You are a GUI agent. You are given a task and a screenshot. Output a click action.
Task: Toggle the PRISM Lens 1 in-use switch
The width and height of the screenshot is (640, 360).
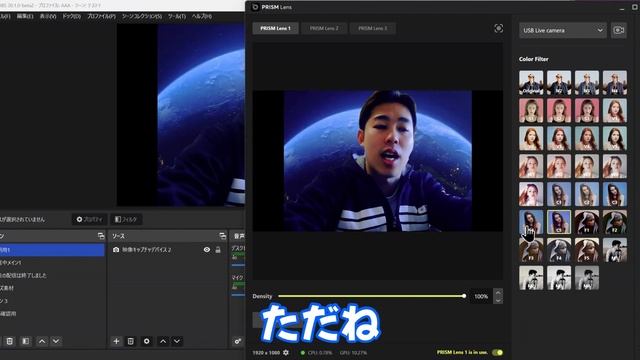497,352
